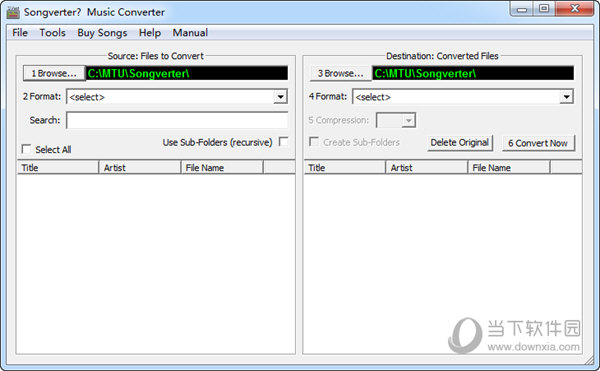Toggle the Select All checkbox
The width and height of the screenshot is (600, 371).
[x=26, y=149]
